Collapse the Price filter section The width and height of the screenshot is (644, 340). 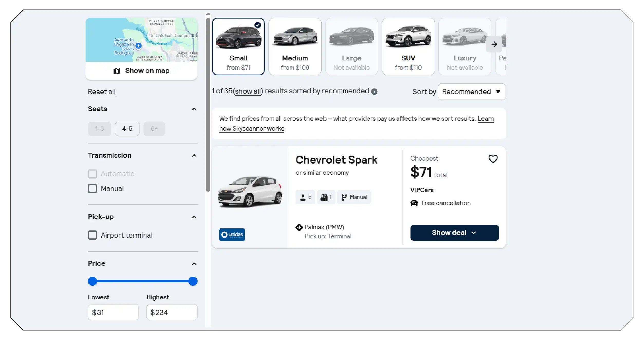194,264
